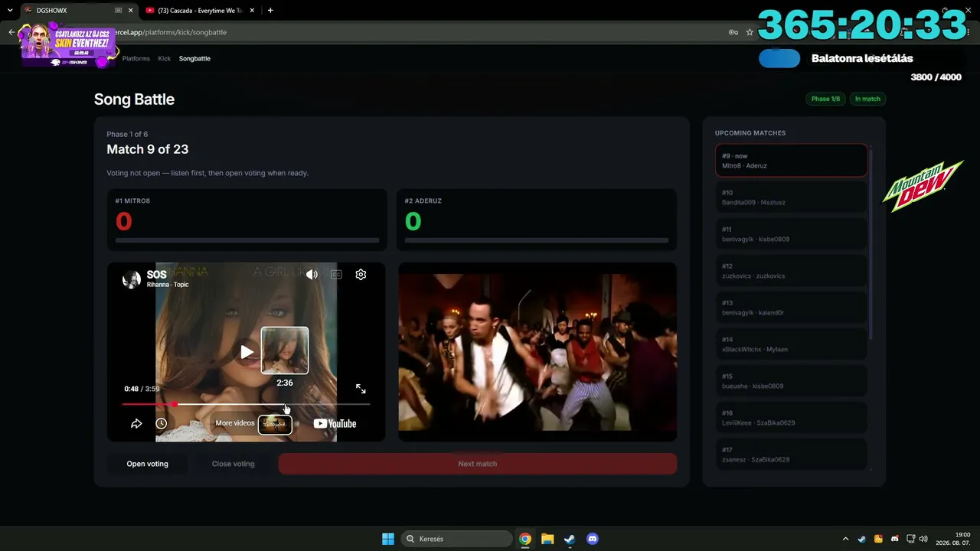Open the saved passwords key icon
980x551 pixels.
[x=733, y=32]
